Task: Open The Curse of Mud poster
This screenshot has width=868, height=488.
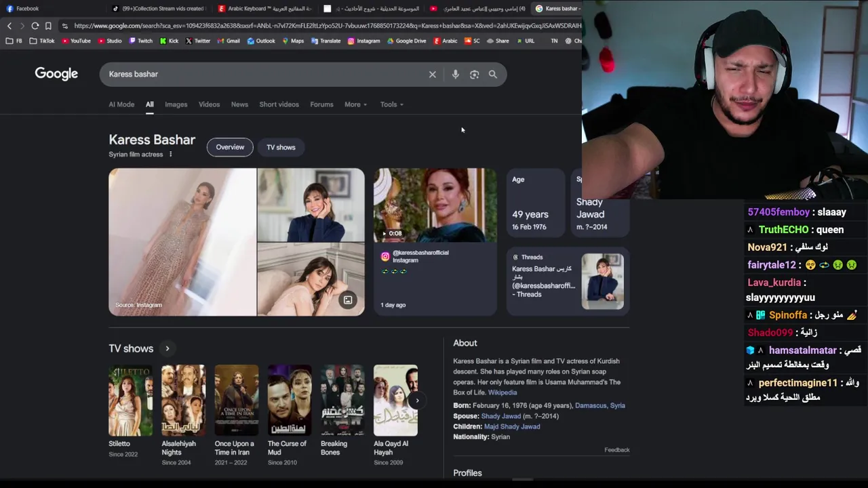Action: point(289,401)
